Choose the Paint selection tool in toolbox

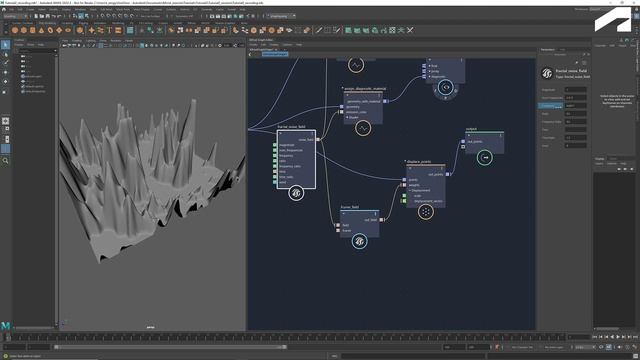point(5,63)
